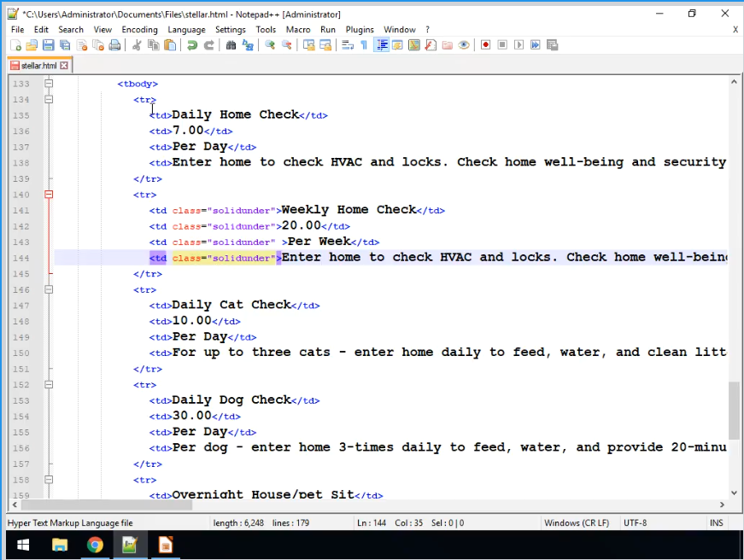Click the Copy toolbar icon
This screenshot has width=744, height=560.
pos(153,45)
